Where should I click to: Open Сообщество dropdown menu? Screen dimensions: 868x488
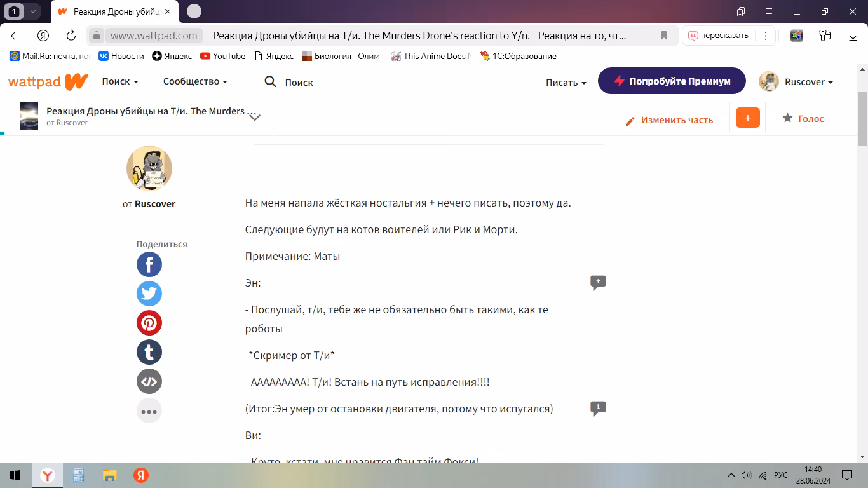point(195,81)
